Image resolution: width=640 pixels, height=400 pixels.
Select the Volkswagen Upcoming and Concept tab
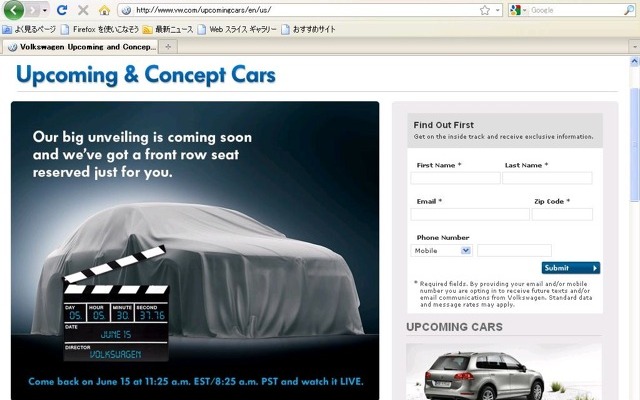click(x=81, y=47)
